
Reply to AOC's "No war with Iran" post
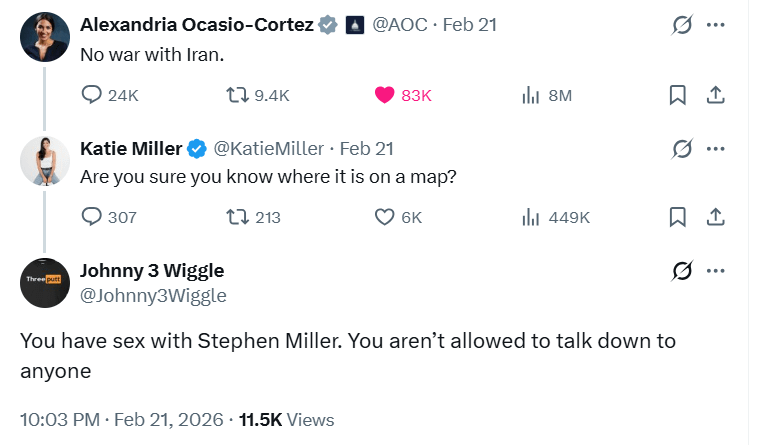92,95
